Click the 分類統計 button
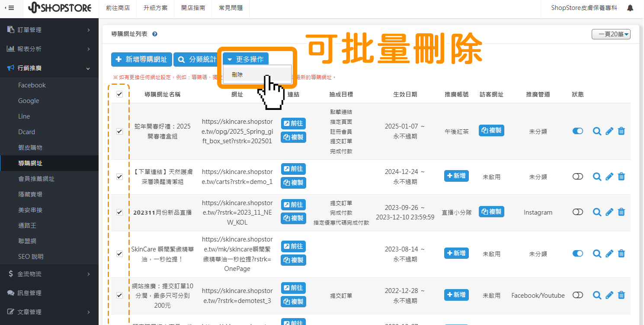644x325 pixels. [195, 59]
